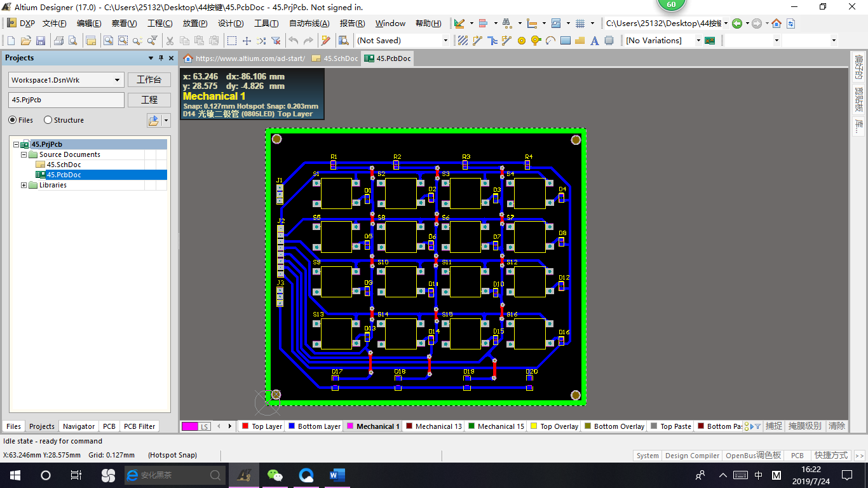The image size is (868, 488).
Task: Undo the last action
Action: point(293,41)
